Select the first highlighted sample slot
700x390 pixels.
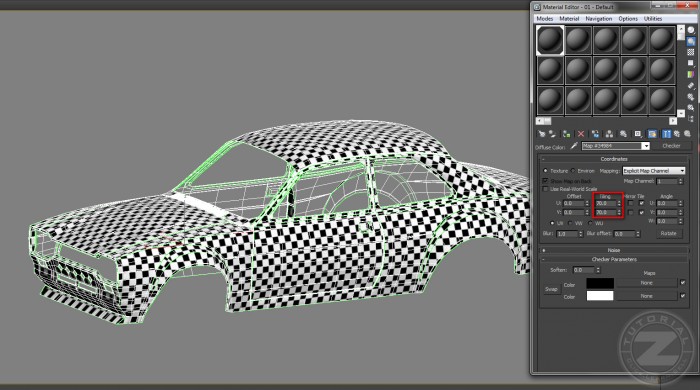(x=550, y=40)
